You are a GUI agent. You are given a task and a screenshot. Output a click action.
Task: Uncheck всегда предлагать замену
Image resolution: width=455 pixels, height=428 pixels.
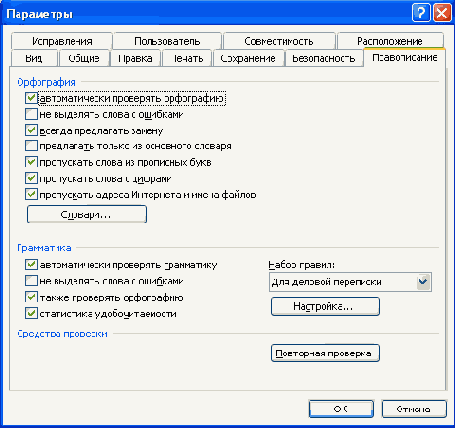(x=31, y=130)
